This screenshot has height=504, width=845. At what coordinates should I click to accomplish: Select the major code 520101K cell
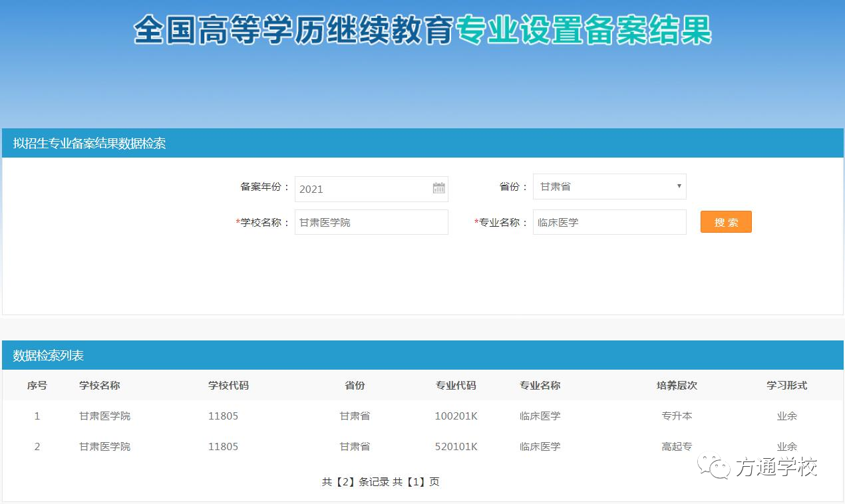point(456,447)
